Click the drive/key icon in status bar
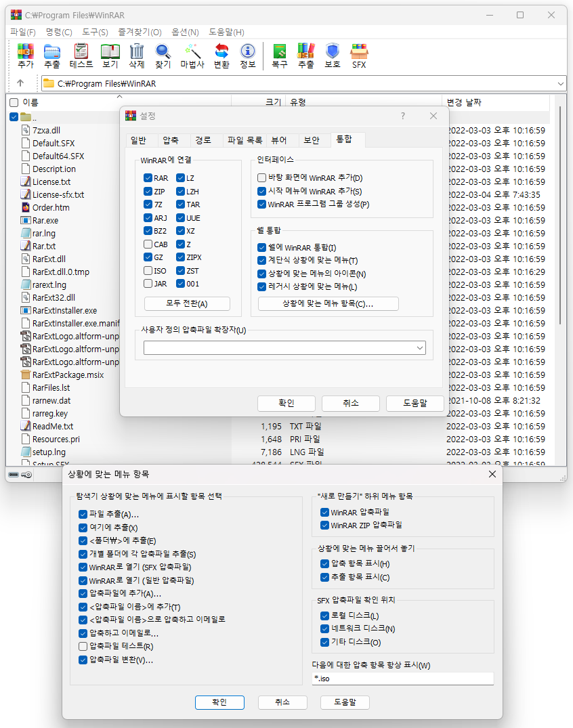Screen dimensions: 573x728 point(20,475)
